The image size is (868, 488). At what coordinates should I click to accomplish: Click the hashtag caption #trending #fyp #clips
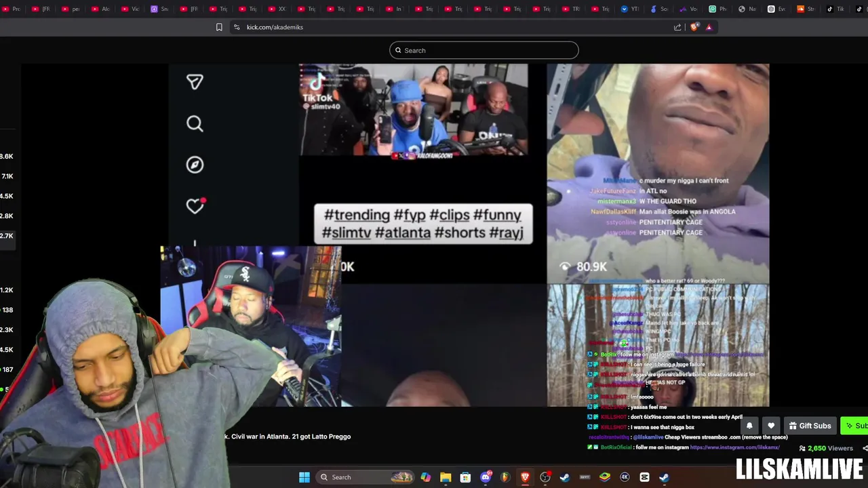click(423, 224)
